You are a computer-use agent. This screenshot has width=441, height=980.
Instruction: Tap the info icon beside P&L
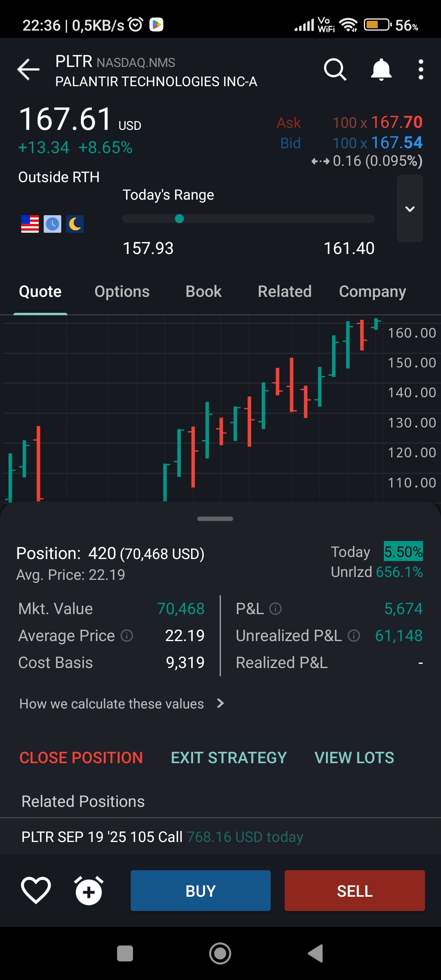pyautogui.click(x=276, y=609)
